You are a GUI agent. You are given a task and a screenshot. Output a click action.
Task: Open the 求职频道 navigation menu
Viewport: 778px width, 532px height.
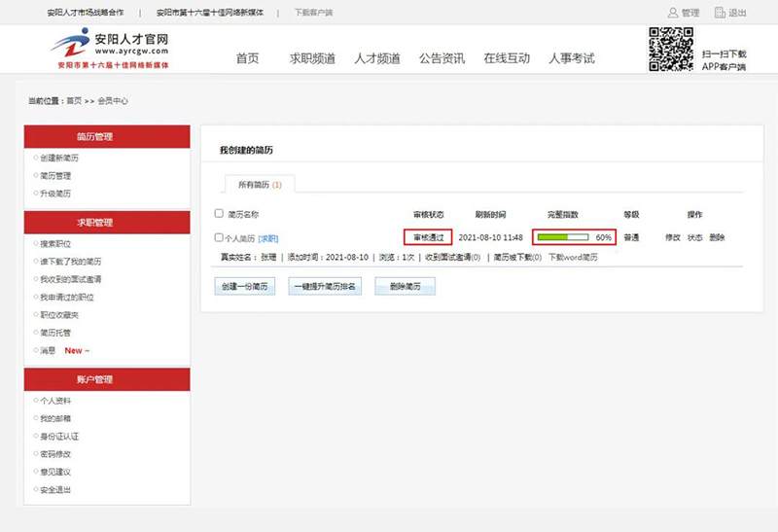pos(312,58)
